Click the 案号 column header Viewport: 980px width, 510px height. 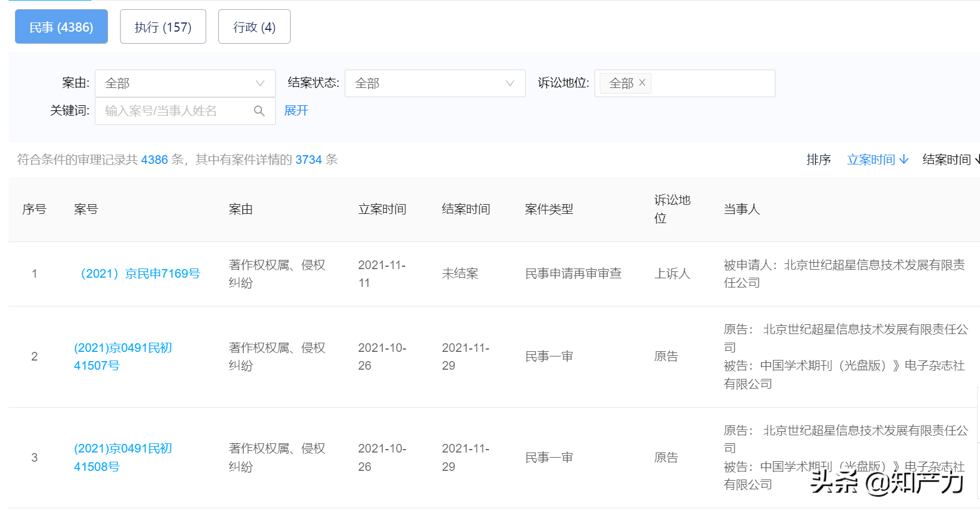click(86, 209)
